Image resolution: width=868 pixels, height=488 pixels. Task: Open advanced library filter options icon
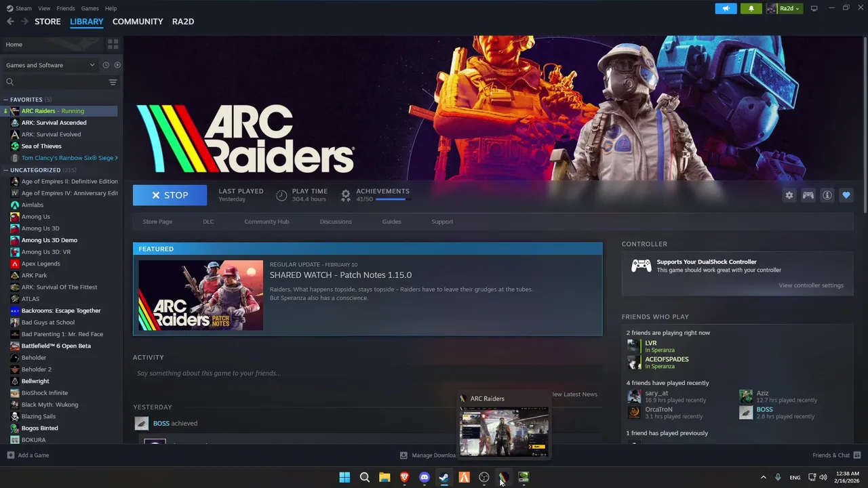(x=113, y=82)
